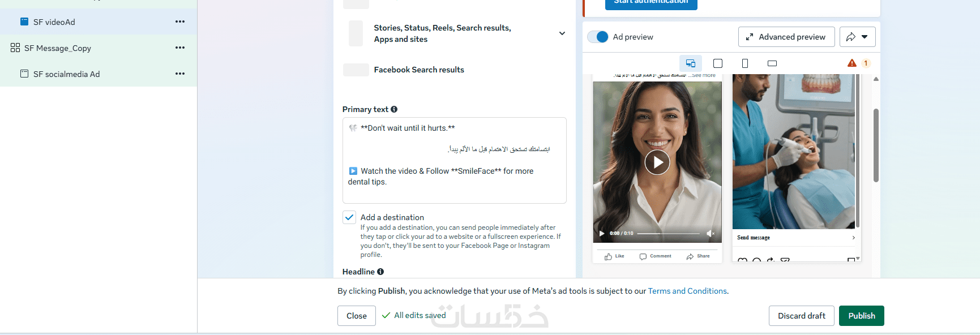
Task: Play the video in the Facebook preview
Action: point(657,162)
